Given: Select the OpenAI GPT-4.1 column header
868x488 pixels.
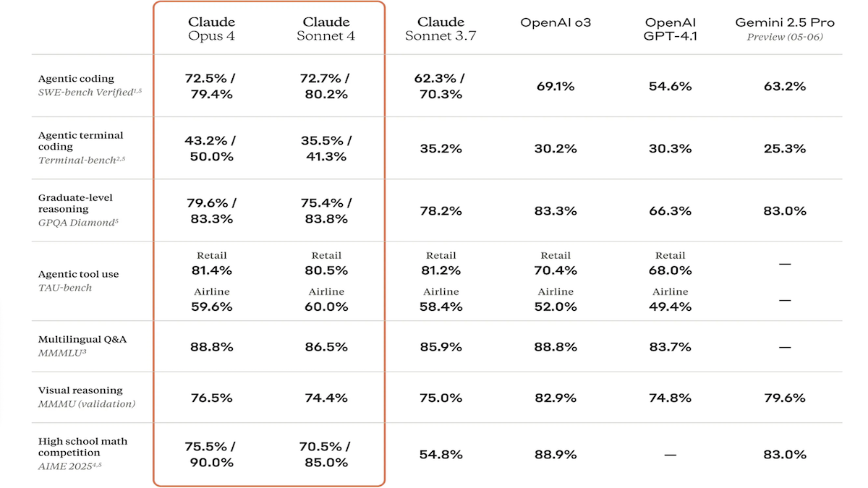Looking at the screenshot, I should point(670,29).
